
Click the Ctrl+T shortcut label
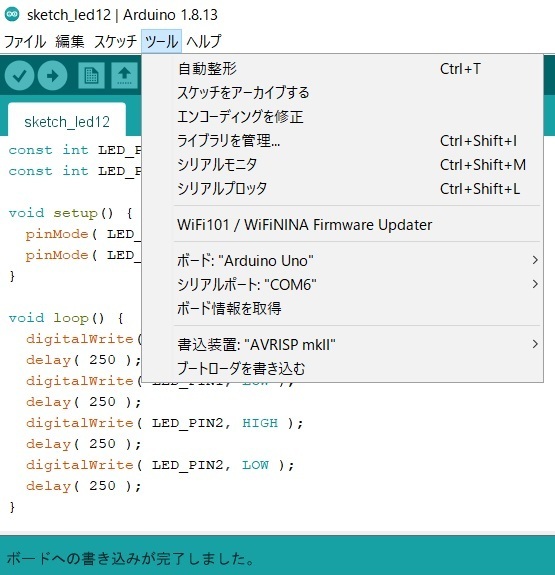point(460,69)
